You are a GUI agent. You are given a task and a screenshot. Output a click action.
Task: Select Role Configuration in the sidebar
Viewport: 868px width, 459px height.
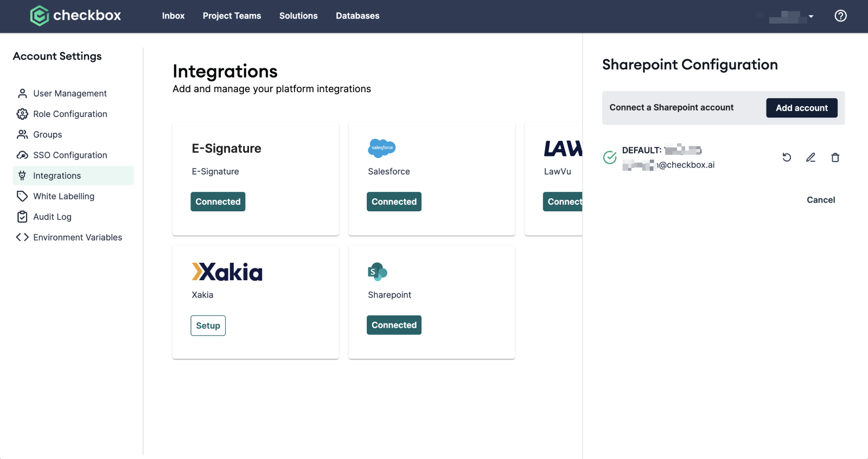73,114
